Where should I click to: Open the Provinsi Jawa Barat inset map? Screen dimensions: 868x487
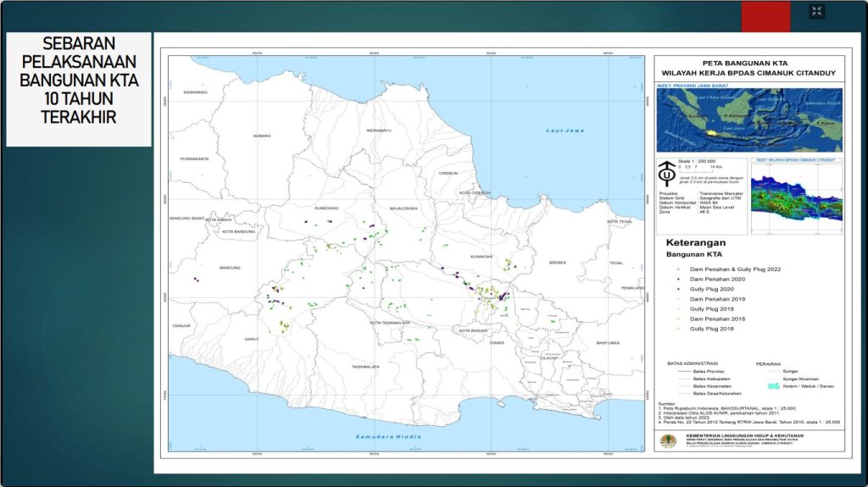pyautogui.click(x=750, y=121)
